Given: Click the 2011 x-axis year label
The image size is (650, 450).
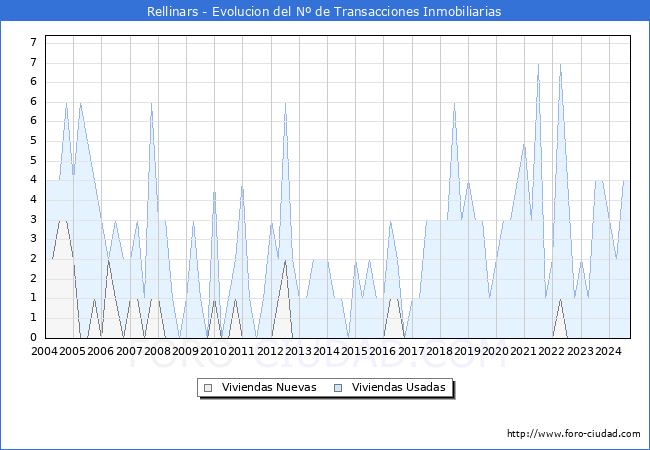Looking at the screenshot, I should tap(241, 351).
